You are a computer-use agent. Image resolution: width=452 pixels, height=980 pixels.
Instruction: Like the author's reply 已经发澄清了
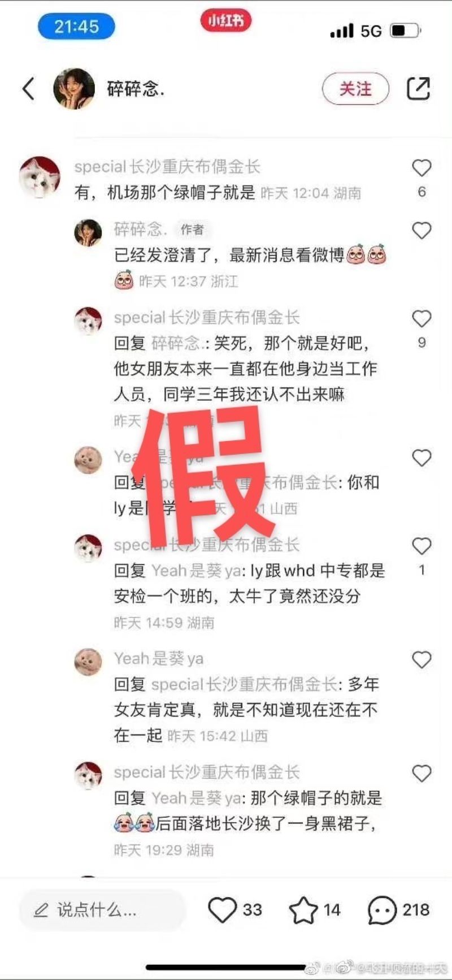421,230
